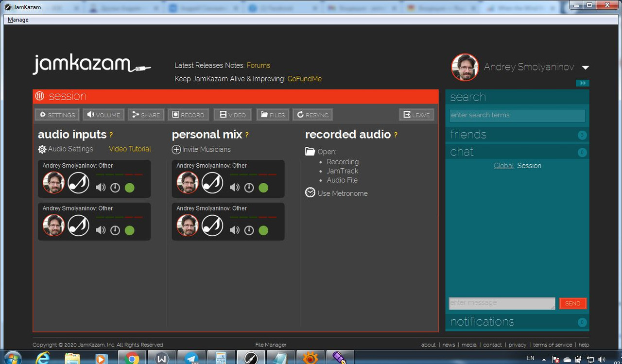Mute the bottom audio inputs track speaker
622x364 pixels.
101,230
